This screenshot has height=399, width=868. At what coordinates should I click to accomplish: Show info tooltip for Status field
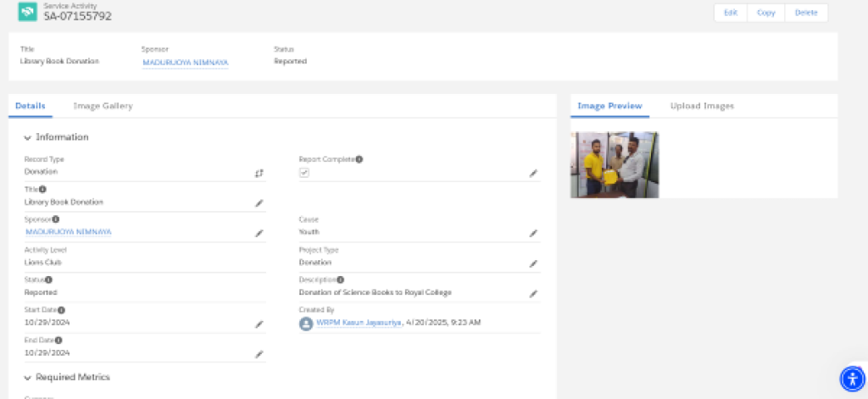(48, 280)
